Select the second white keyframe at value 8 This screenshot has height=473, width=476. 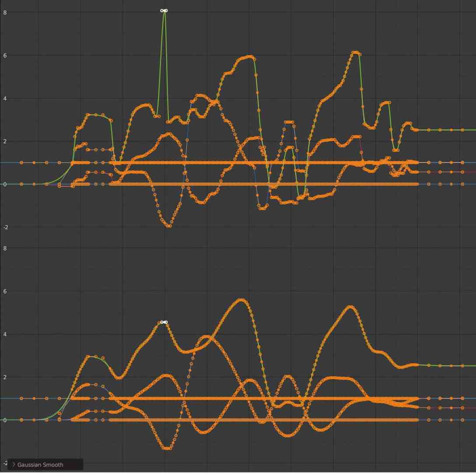(166, 10)
